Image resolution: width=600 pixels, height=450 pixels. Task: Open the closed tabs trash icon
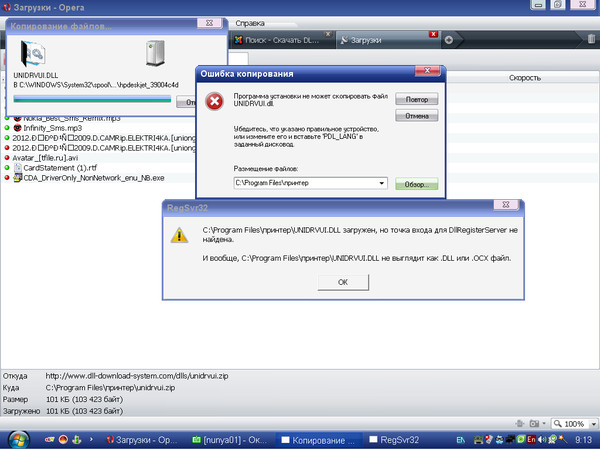(x=591, y=39)
